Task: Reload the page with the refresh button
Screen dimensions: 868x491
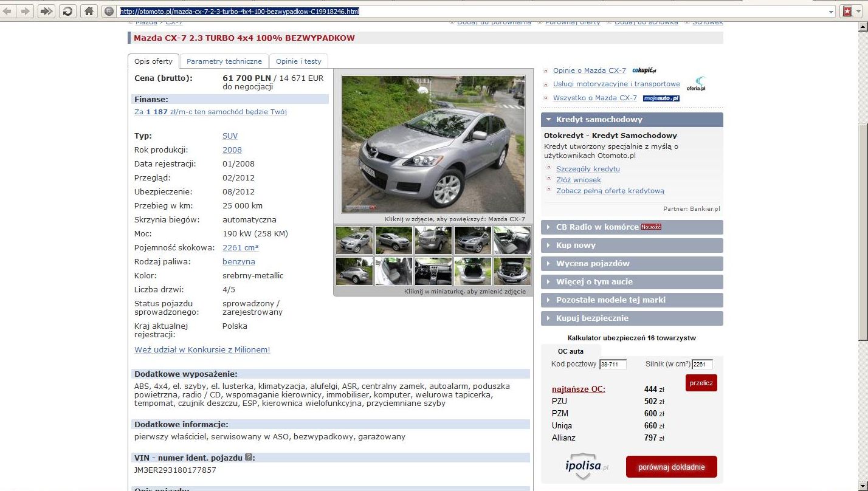Action: point(67,11)
